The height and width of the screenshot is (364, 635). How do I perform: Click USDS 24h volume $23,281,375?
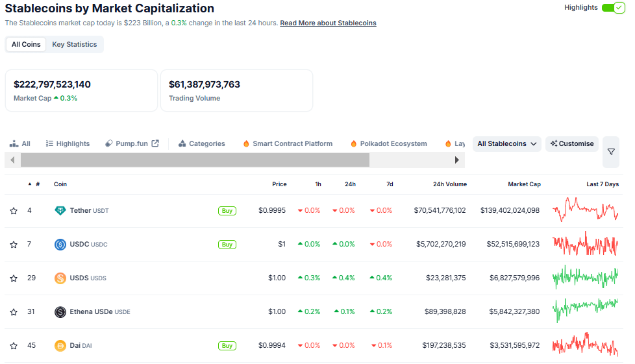point(446,278)
